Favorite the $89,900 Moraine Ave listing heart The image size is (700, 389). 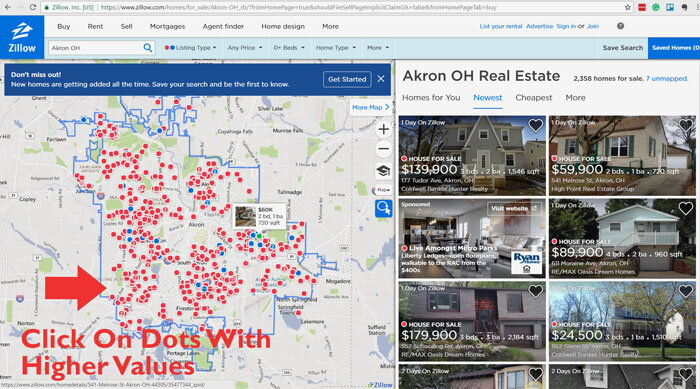[x=685, y=208]
